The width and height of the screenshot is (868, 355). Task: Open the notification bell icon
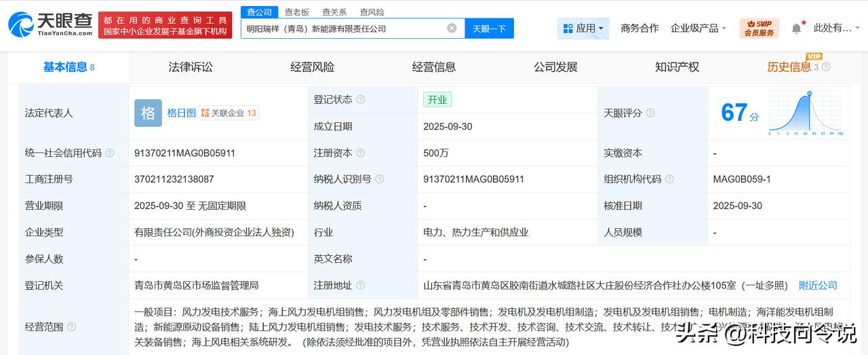796,29
